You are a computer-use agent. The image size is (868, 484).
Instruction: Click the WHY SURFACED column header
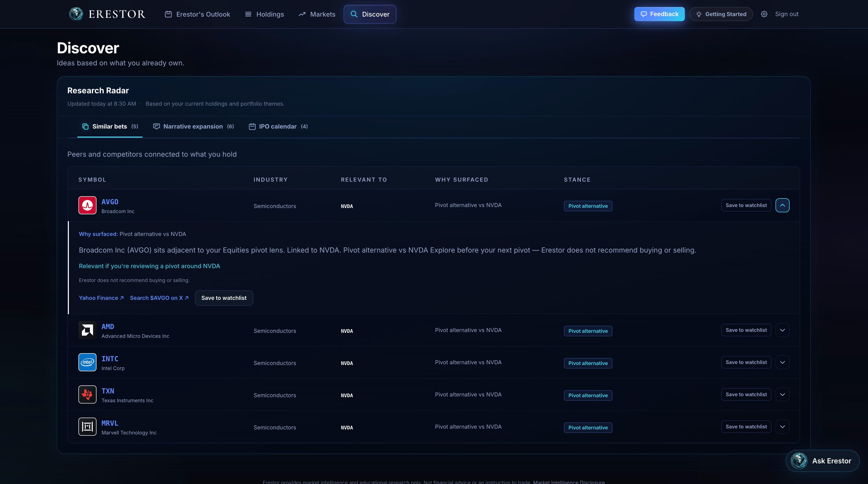(462, 180)
